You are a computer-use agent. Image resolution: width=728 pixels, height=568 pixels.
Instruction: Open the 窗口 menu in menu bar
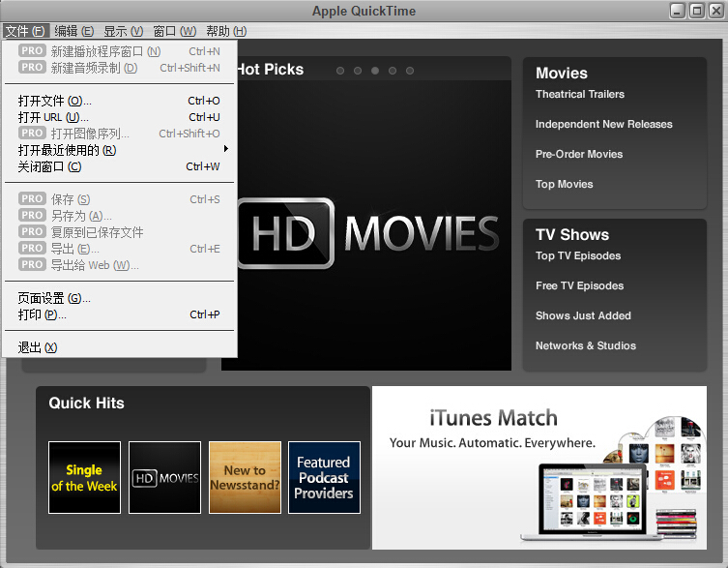(174, 32)
